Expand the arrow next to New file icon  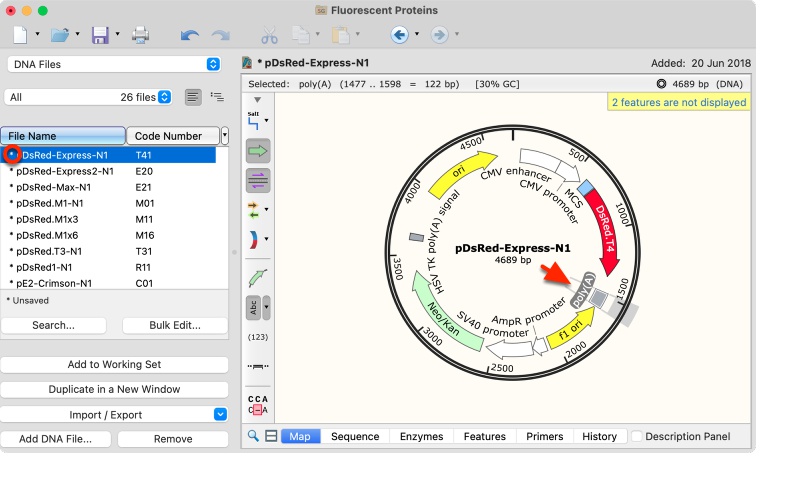click(x=37, y=34)
